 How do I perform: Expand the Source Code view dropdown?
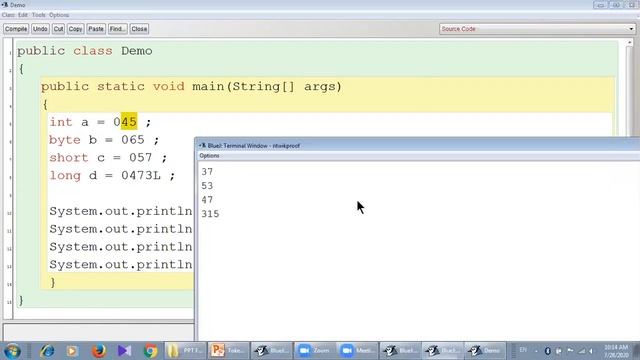[x=631, y=29]
